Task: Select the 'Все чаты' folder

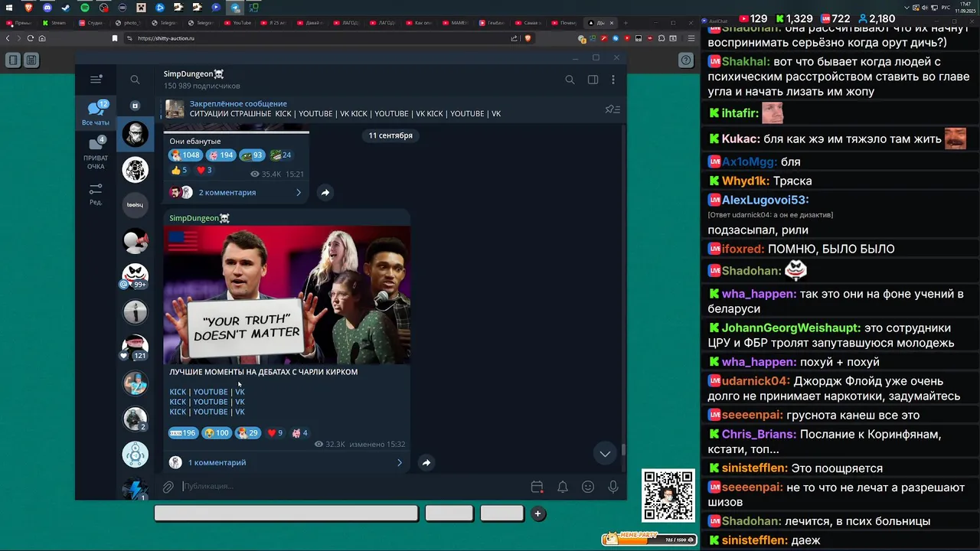Action: [x=96, y=113]
